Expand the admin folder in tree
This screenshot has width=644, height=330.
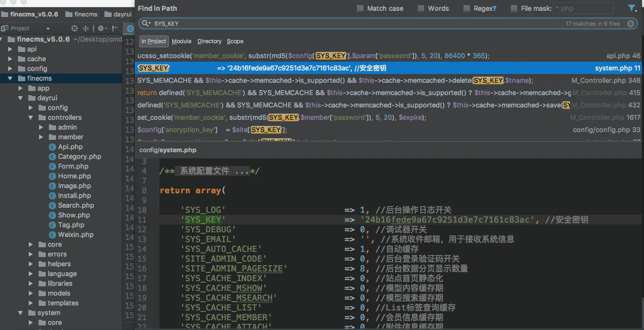pos(42,127)
